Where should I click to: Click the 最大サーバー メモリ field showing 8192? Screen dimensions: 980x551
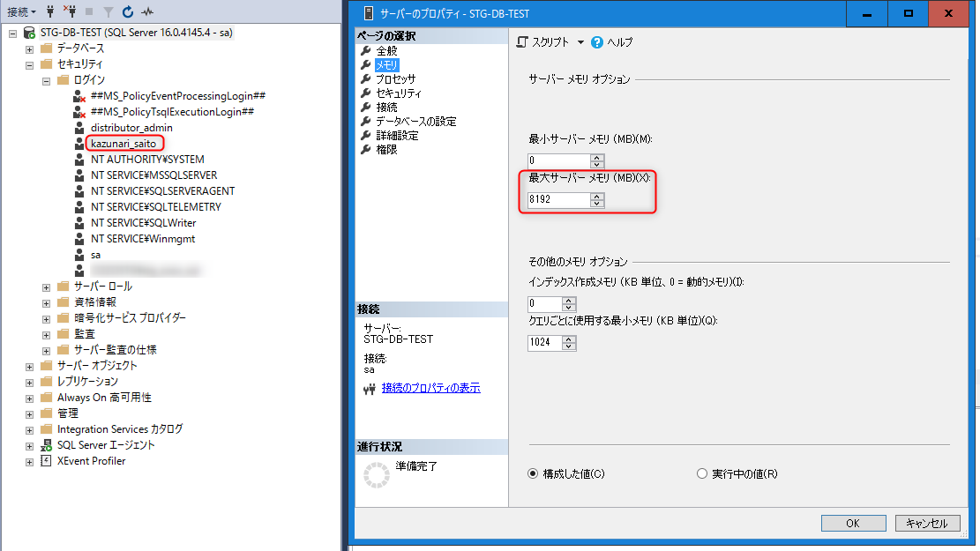coord(558,199)
